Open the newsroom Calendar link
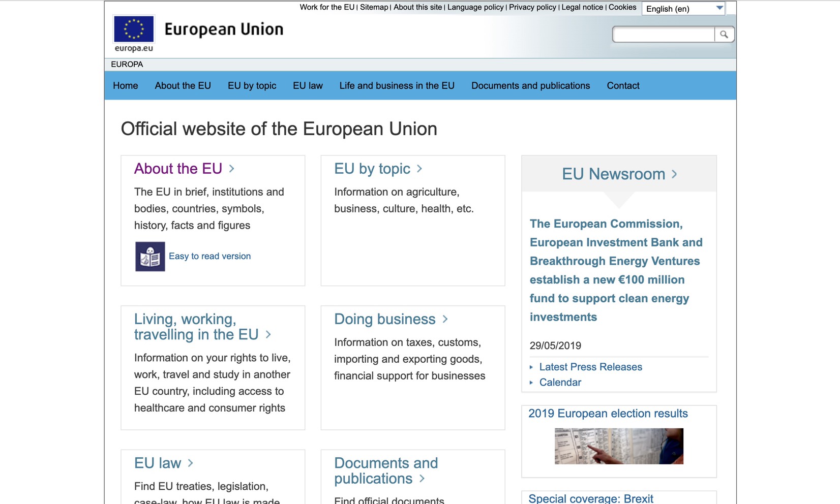840x504 pixels. [560, 383]
